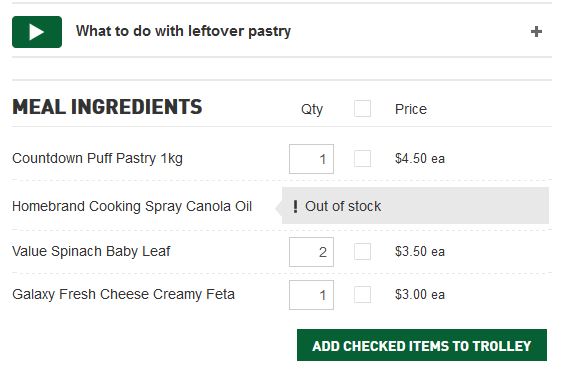Image resolution: width=580 pixels, height=382 pixels.
Task: Focus the quantity field for Creamy Feta
Action: (311, 295)
